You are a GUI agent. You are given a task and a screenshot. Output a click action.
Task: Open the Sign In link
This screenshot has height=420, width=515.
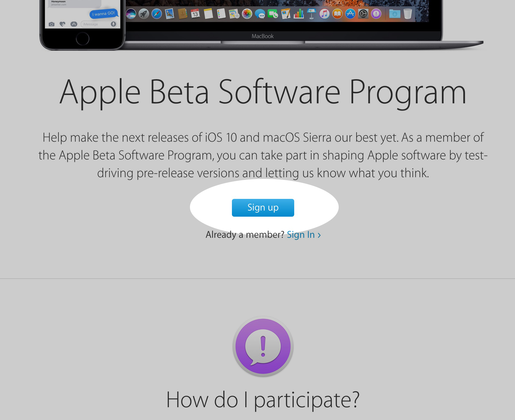point(303,235)
